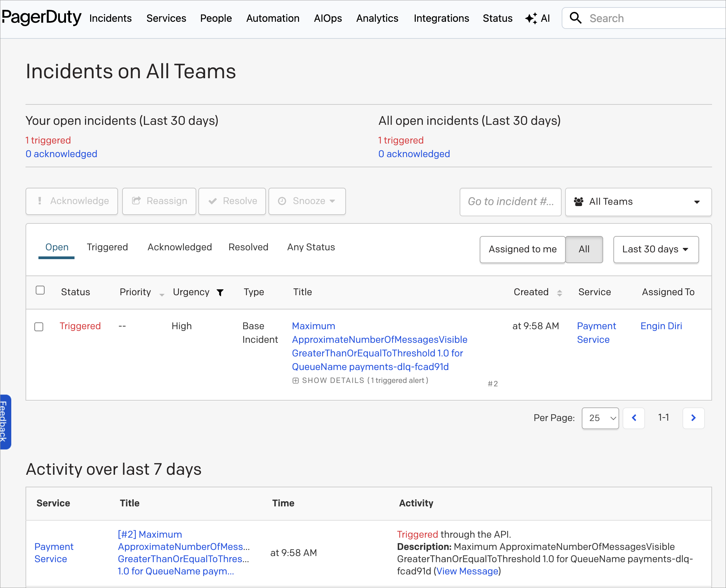Click the search magnifier icon

(x=576, y=18)
